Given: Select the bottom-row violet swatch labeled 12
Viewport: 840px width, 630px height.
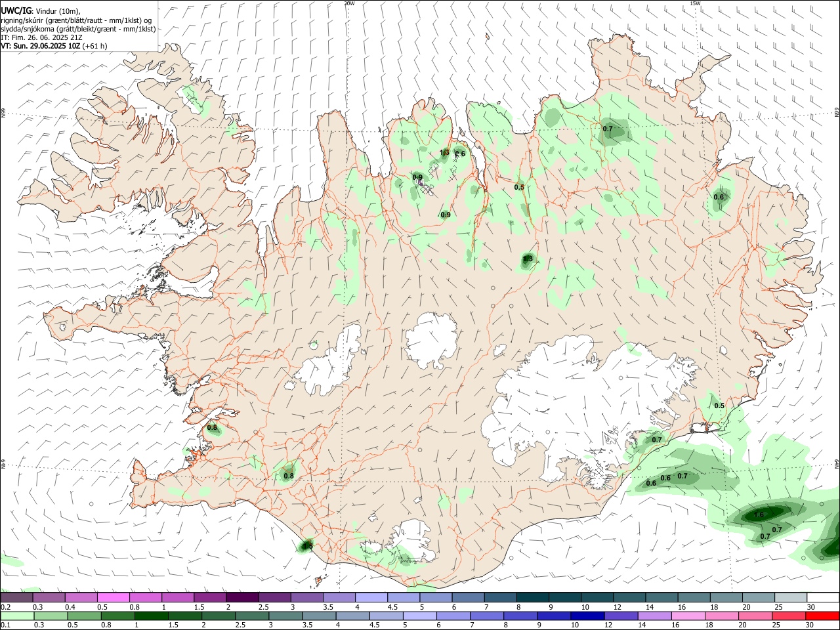Looking at the screenshot, I should point(620,616).
